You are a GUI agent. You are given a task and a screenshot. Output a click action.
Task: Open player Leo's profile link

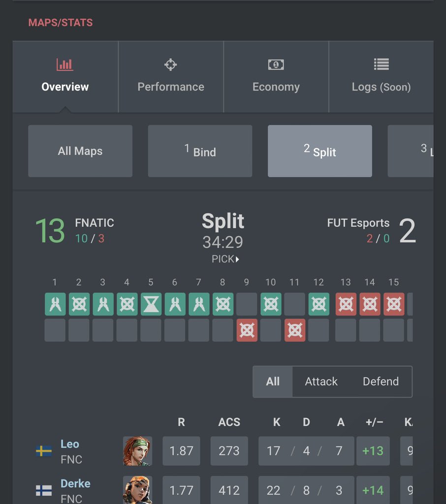tap(70, 444)
